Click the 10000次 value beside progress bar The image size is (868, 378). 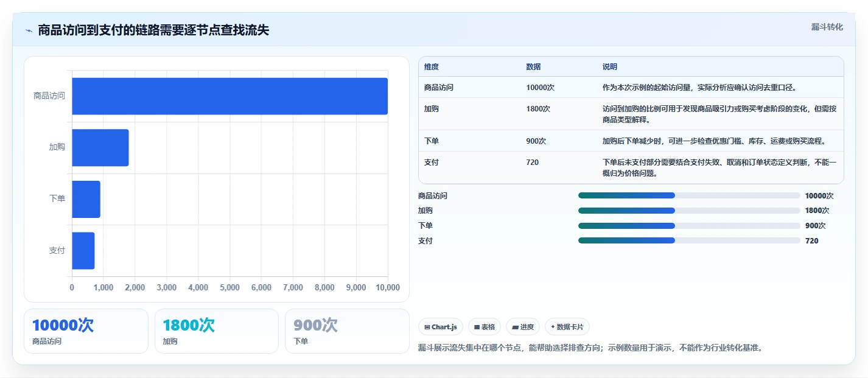point(819,196)
